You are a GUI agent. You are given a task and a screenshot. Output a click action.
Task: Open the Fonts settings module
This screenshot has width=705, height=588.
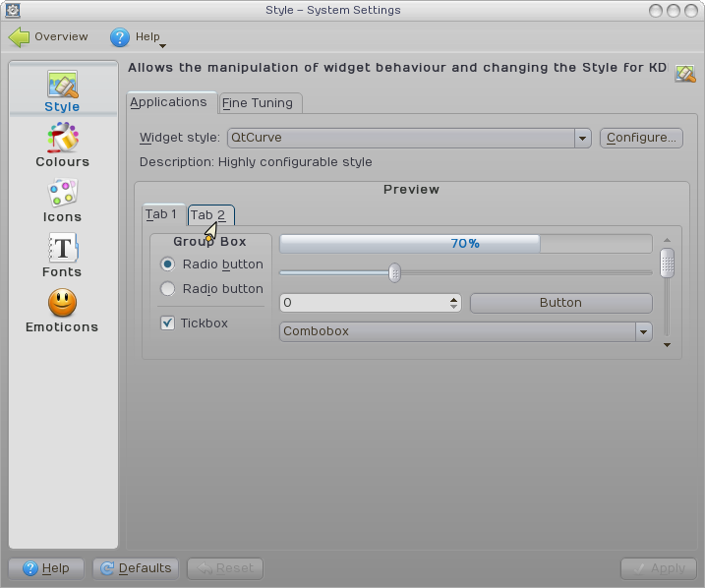click(63, 256)
